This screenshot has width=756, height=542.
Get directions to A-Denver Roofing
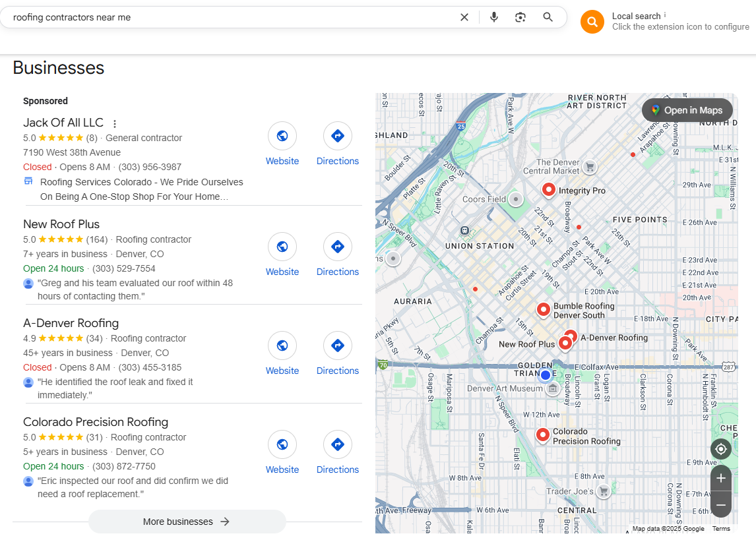pyautogui.click(x=338, y=346)
